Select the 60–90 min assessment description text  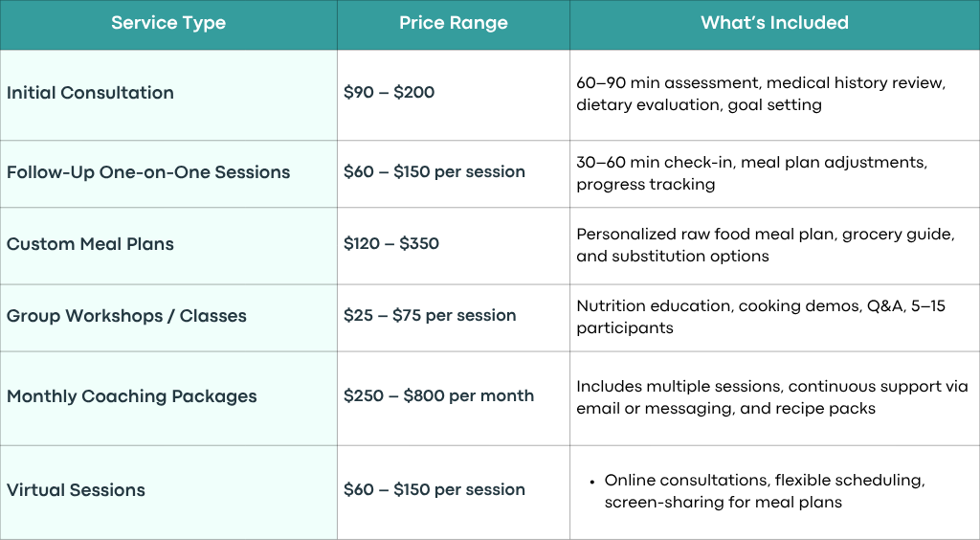[x=761, y=94]
